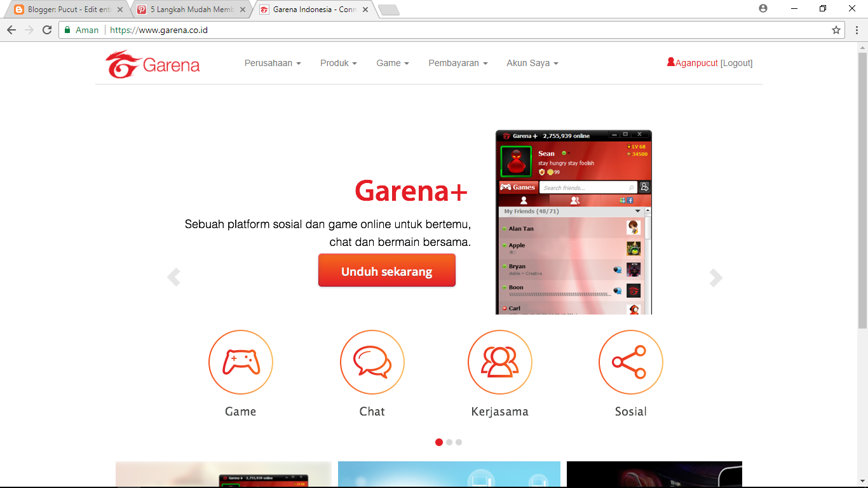Click the Garena+ heading text
The image size is (868, 488).
click(x=411, y=191)
